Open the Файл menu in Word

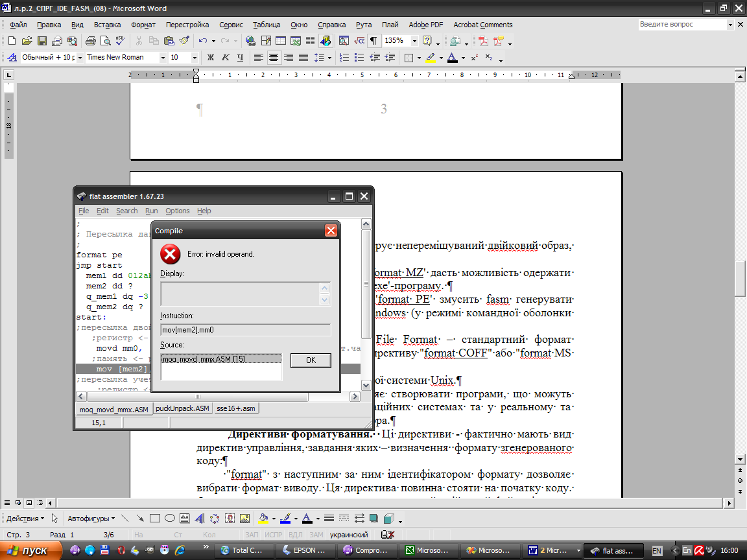coord(19,25)
